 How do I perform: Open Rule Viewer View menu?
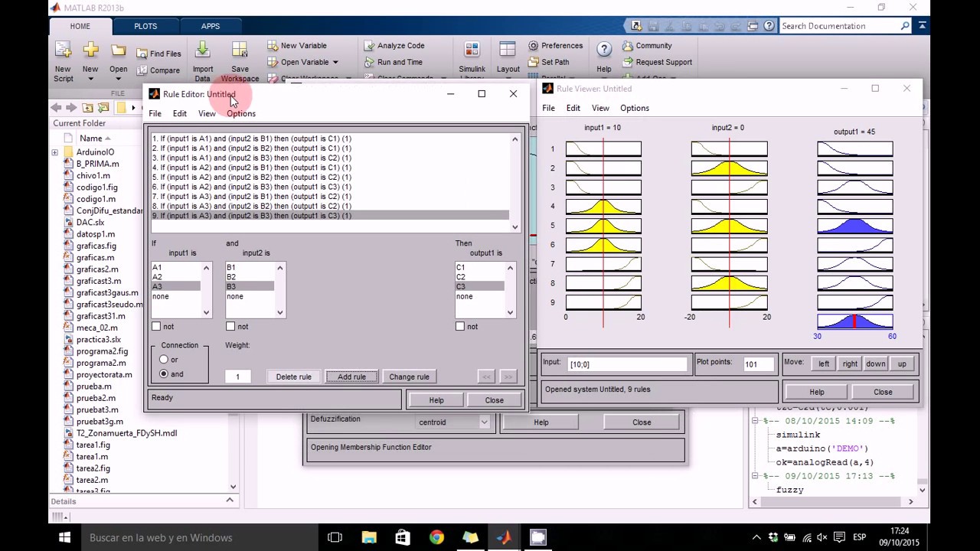coord(600,108)
